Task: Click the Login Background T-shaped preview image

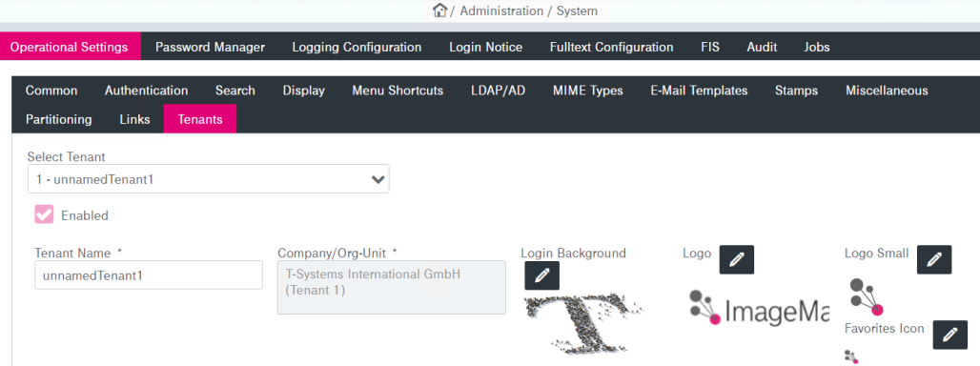Action: click(583, 323)
